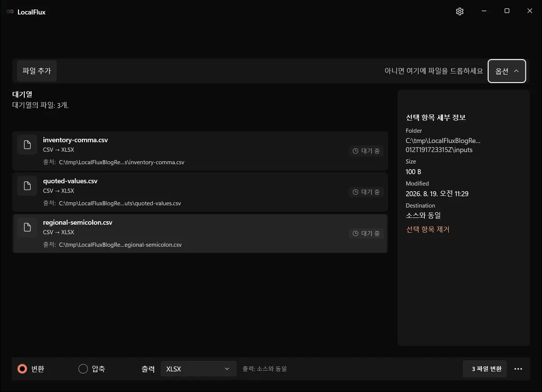
Task: Click file icon for quoted-values.csv
Action: (x=27, y=186)
